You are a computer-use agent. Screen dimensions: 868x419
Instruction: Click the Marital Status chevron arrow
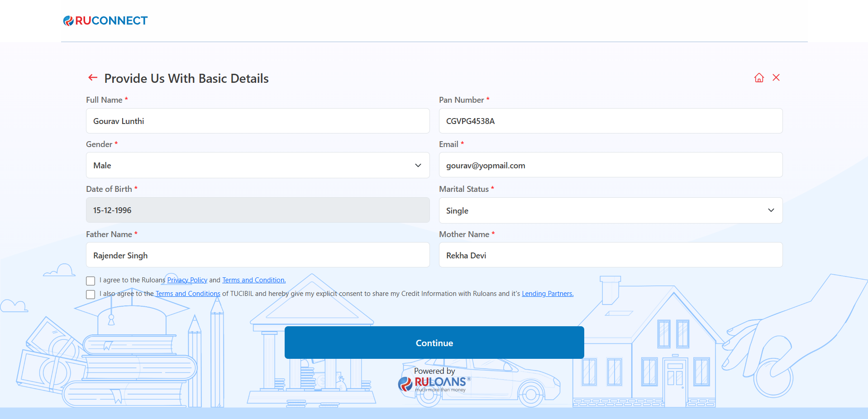pyautogui.click(x=771, y=210)
